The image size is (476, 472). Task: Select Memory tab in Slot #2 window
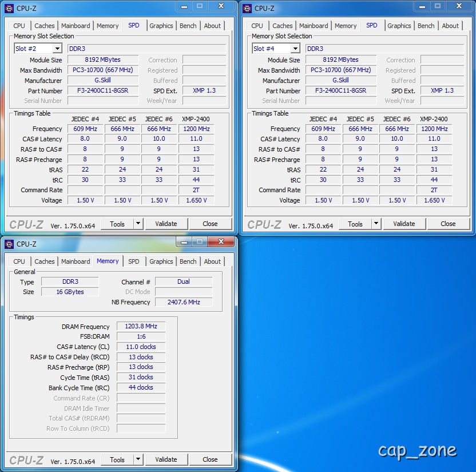click(108, 26)
